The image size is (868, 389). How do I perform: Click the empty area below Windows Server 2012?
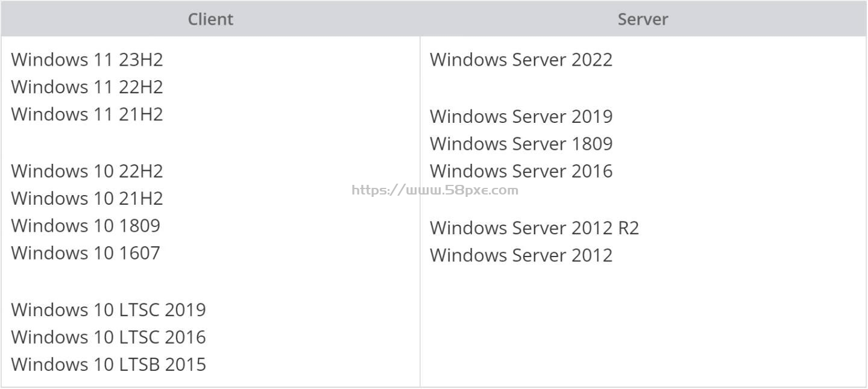(x=643, y=325)
